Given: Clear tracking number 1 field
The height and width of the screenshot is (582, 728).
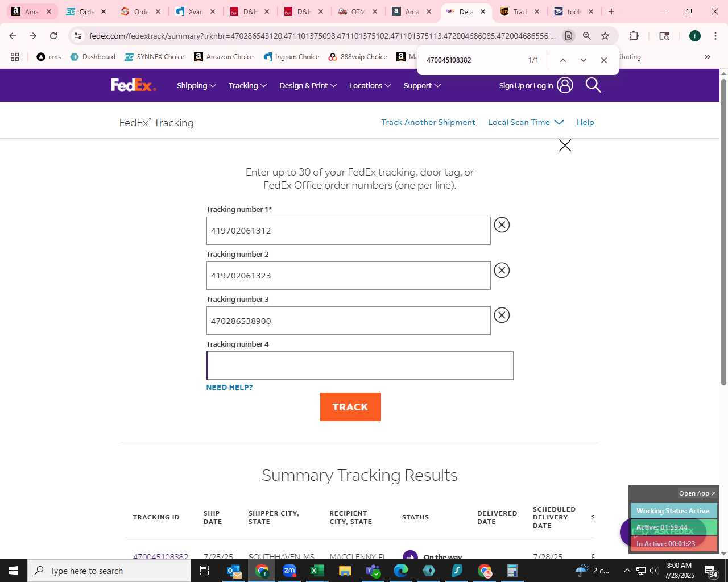Looking at the screenshot, I should [502, 225].
